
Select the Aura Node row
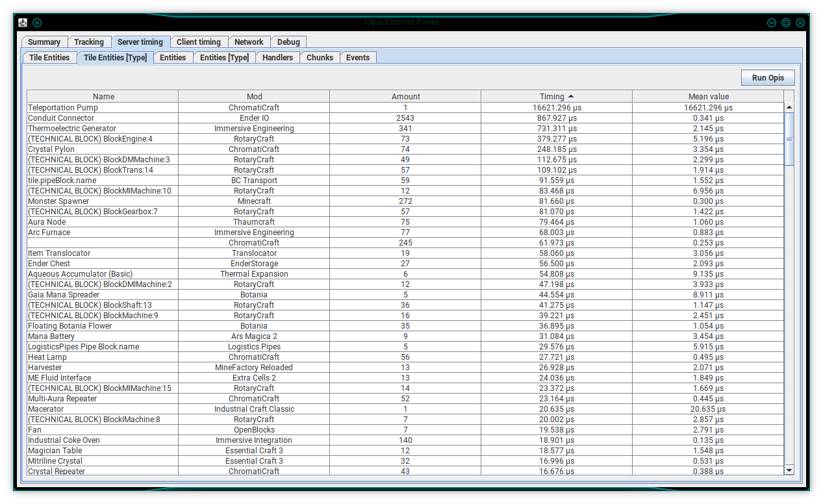[405, 222]
